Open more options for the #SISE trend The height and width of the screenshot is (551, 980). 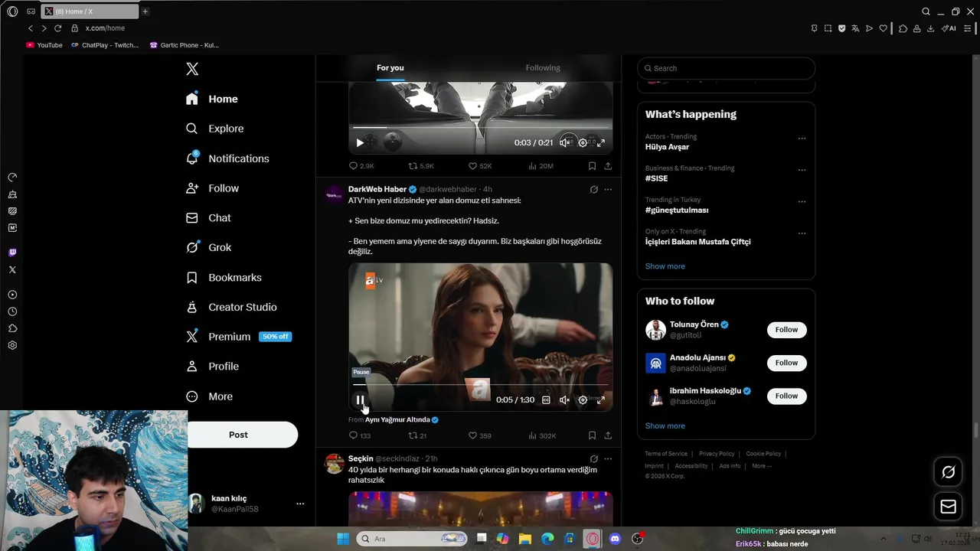(802, 170)
